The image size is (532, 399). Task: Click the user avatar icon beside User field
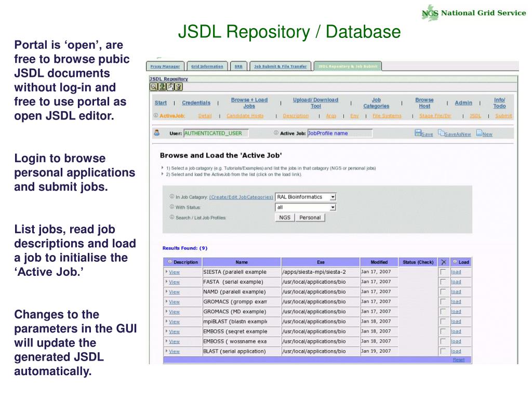pyautogui.click(x=157, y=132)
